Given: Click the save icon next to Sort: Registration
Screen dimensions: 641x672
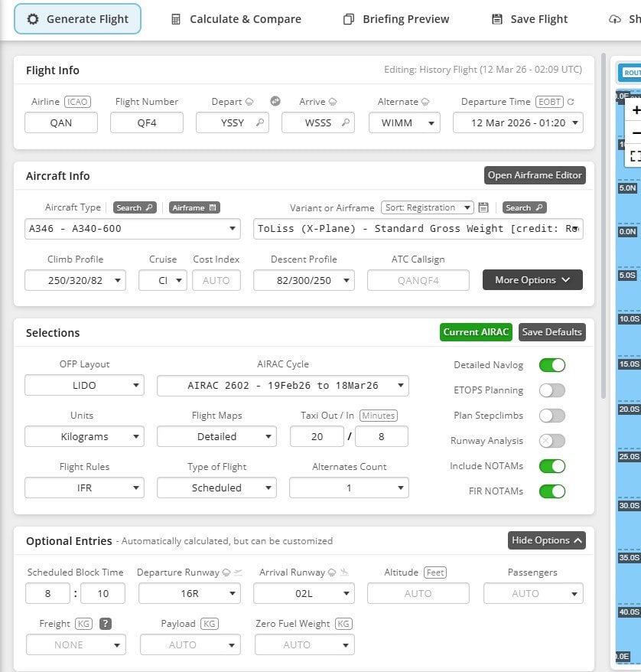Looking at the screenshot, I should 483,207.
